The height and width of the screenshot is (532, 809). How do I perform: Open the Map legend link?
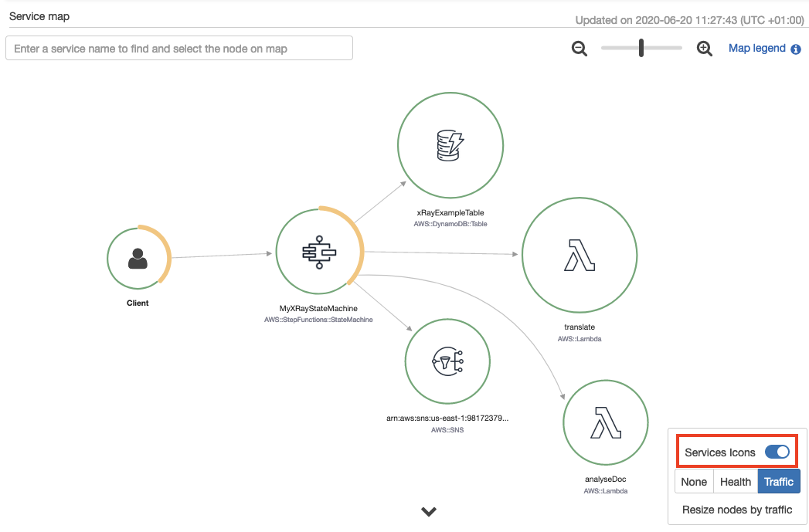point(757,48)
